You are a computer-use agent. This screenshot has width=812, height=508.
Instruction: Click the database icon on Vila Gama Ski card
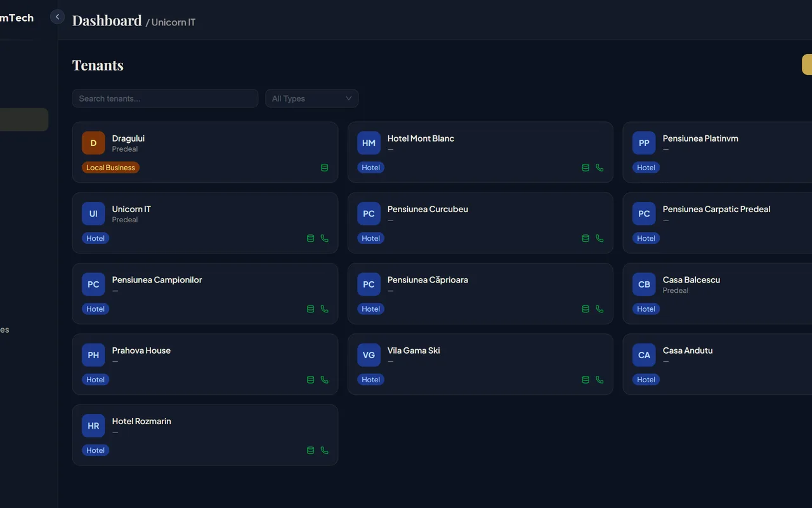pos(586,380)
